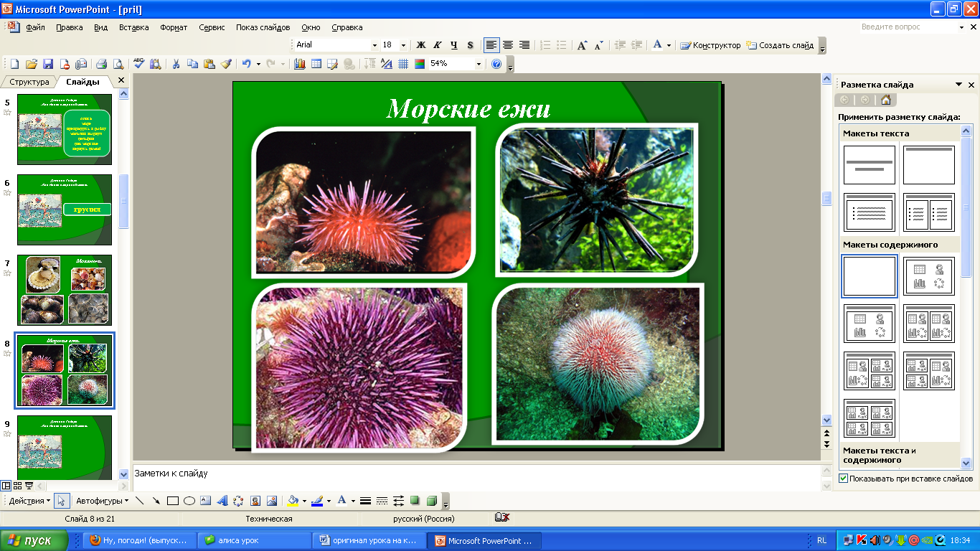Select the Oval drawing tool
The image size is (980, 551).
[x=189, y=501]
